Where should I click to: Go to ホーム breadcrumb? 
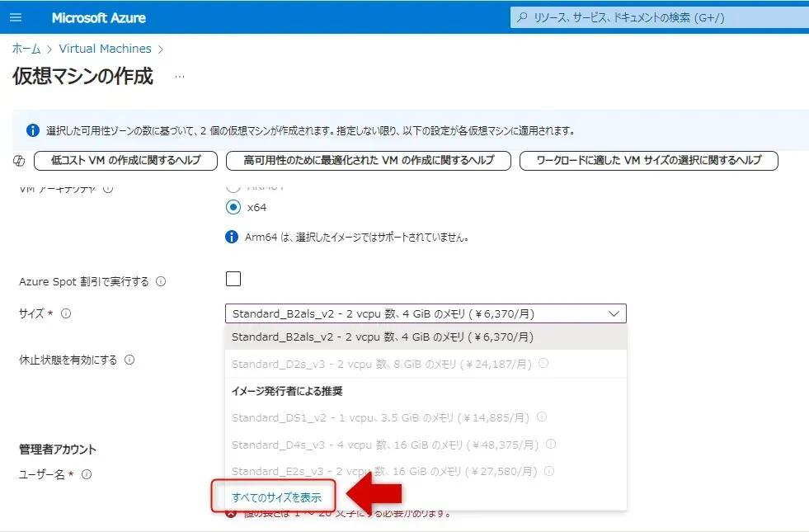(x=26, y=49)
